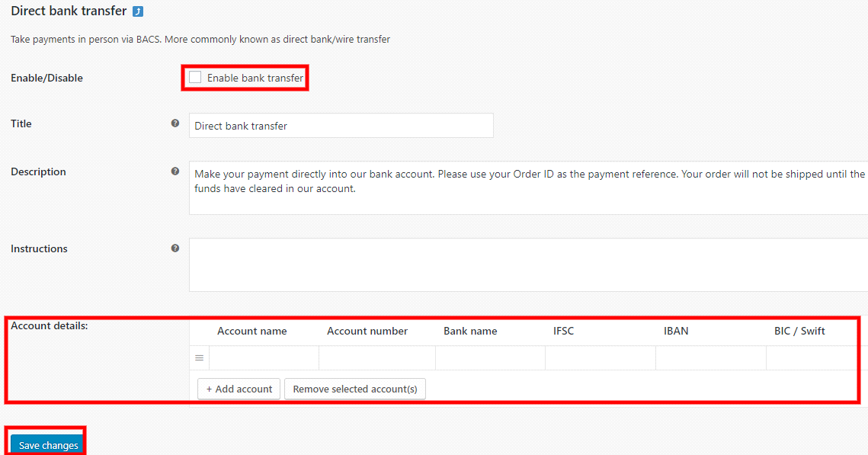This screenshot has height=455, width=868.
Task: Focus the Account number cell
Action: [x=376, y=357]
